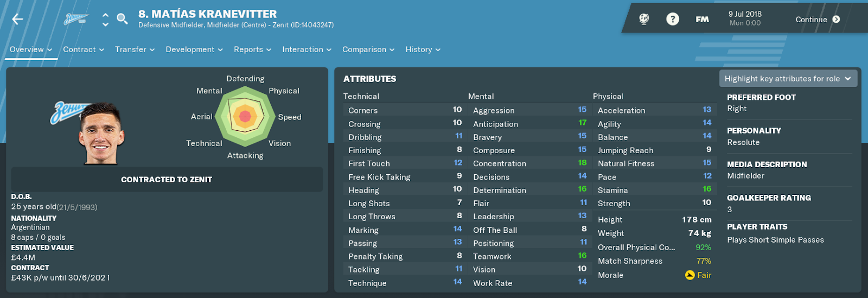
Task: Open the Development dropdown menu
Action: click(x=194, y=49)
